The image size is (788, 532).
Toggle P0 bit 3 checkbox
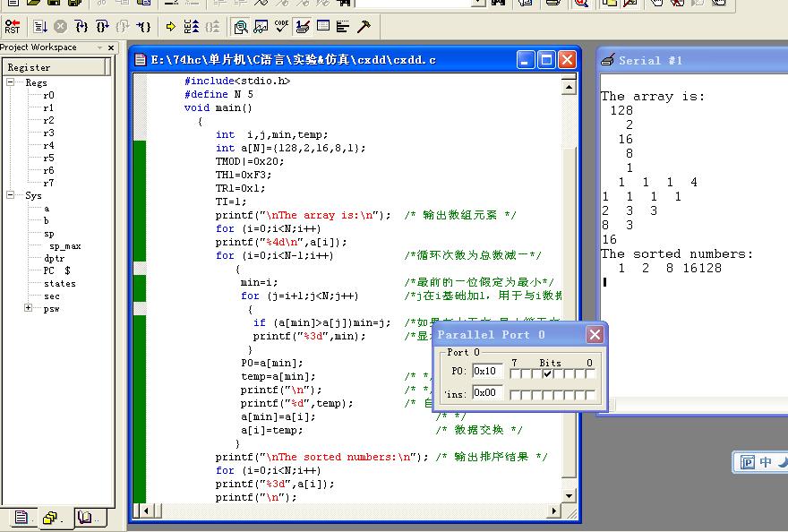click(558, 373)
